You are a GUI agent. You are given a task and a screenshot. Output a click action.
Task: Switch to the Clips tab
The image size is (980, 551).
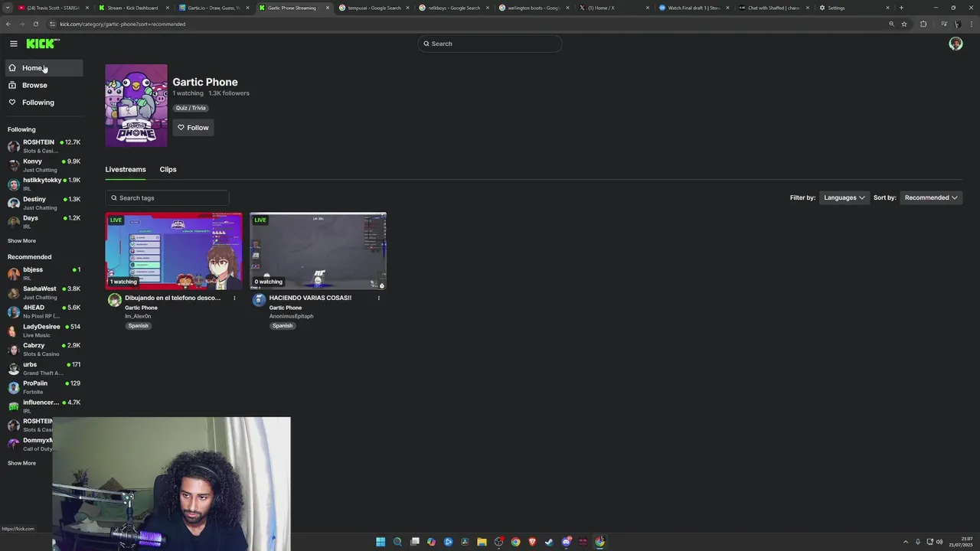click(168, 169)
